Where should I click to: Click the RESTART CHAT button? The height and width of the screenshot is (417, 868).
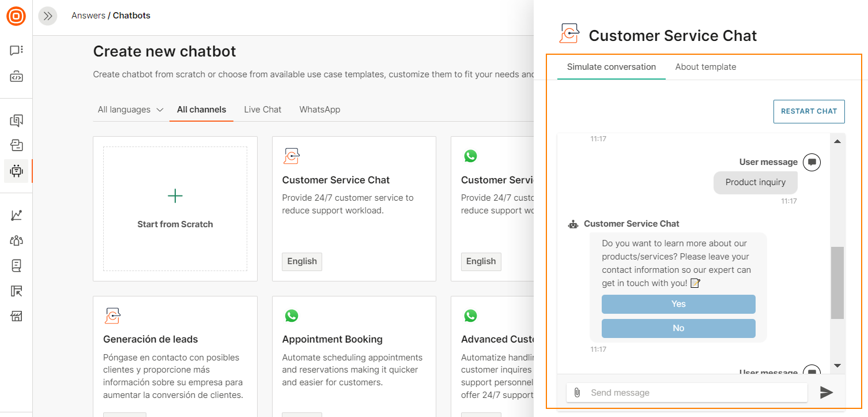coord(809,111)
